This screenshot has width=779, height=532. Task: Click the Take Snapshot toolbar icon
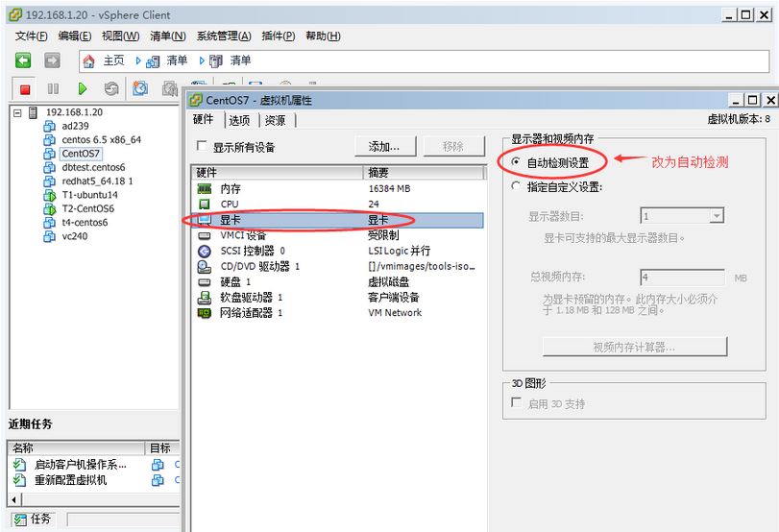[140, 88]
